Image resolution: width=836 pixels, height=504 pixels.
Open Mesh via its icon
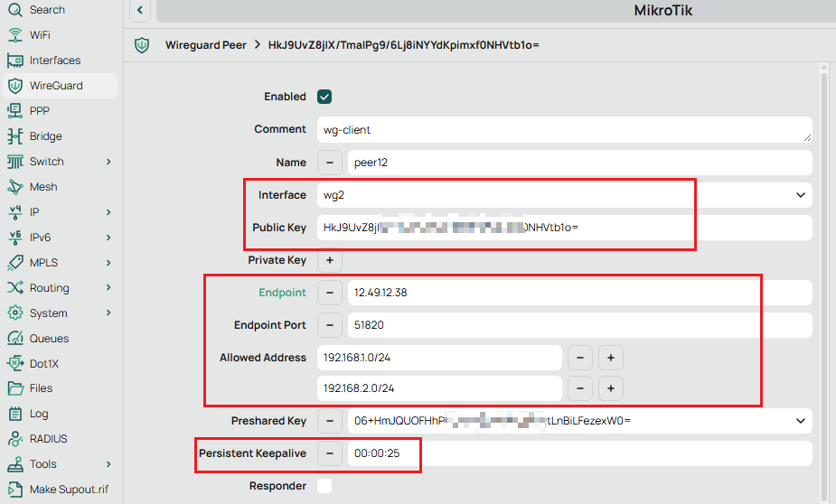pyautogui.click(x=15, y=187)
